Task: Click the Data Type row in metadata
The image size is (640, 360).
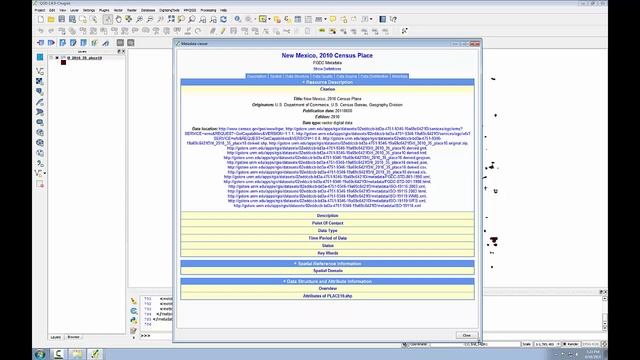Action: (x=327, y=231)
